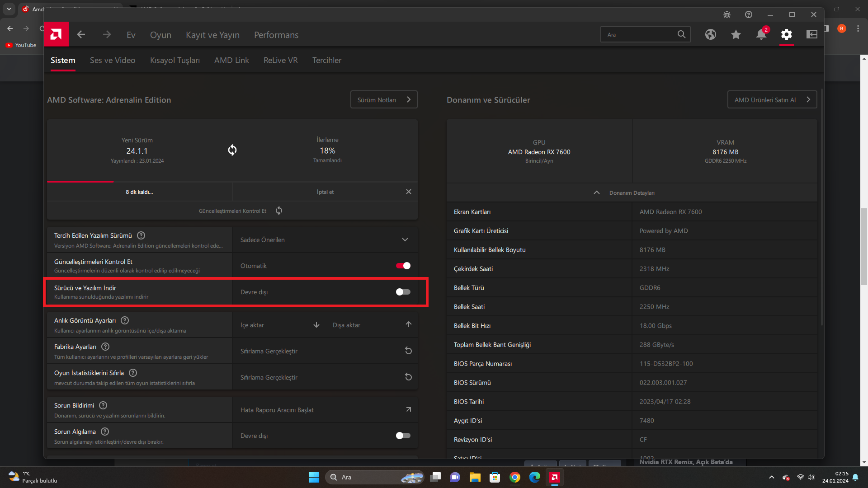
Task: Open the YouTube bookmark in browser
Action: click(21, 45)
